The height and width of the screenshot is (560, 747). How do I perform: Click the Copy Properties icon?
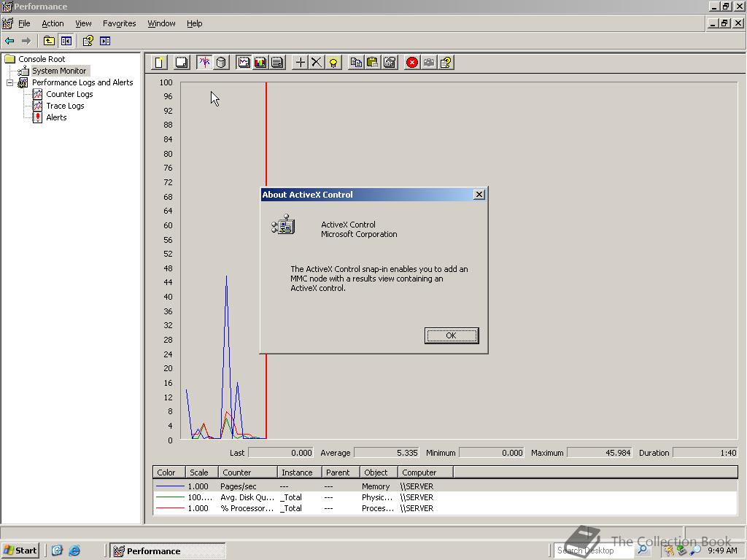pos(356,63)
